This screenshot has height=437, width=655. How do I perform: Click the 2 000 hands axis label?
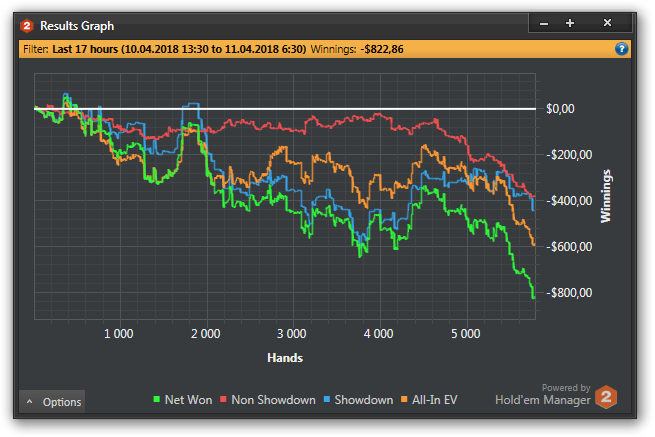click(206, 334)
